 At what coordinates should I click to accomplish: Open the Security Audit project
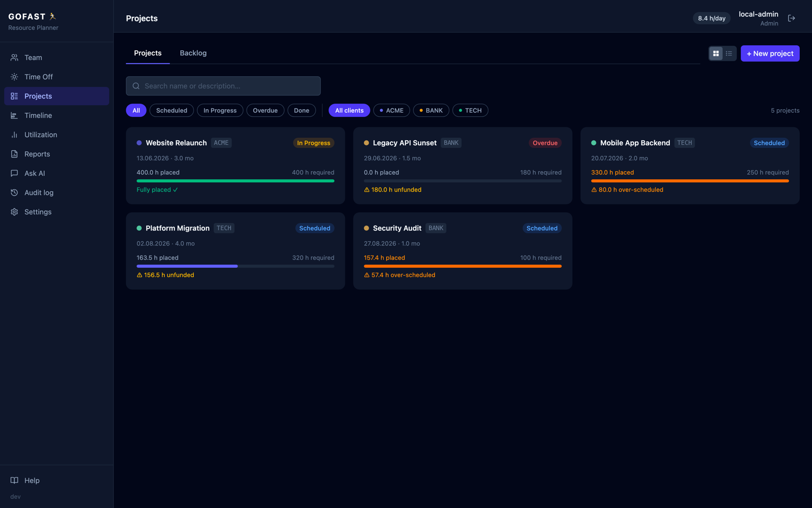pyautogui.click(x=463, y=251)
